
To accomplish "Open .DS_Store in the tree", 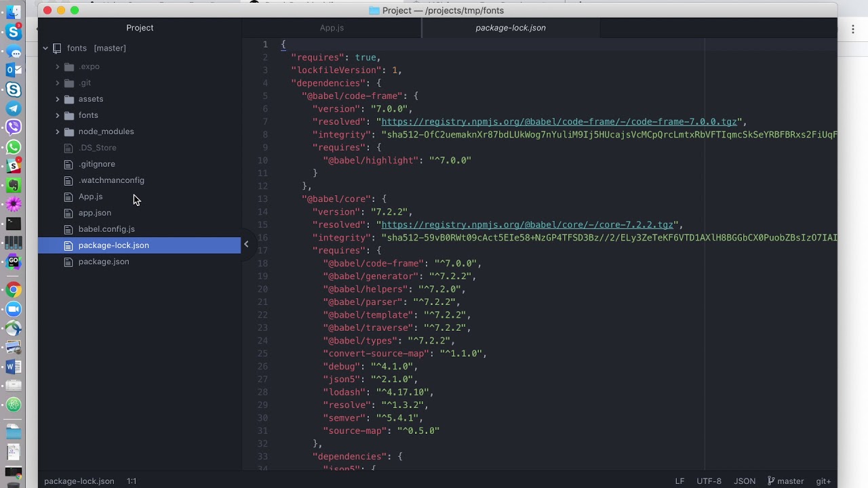I will coord(98,148).
